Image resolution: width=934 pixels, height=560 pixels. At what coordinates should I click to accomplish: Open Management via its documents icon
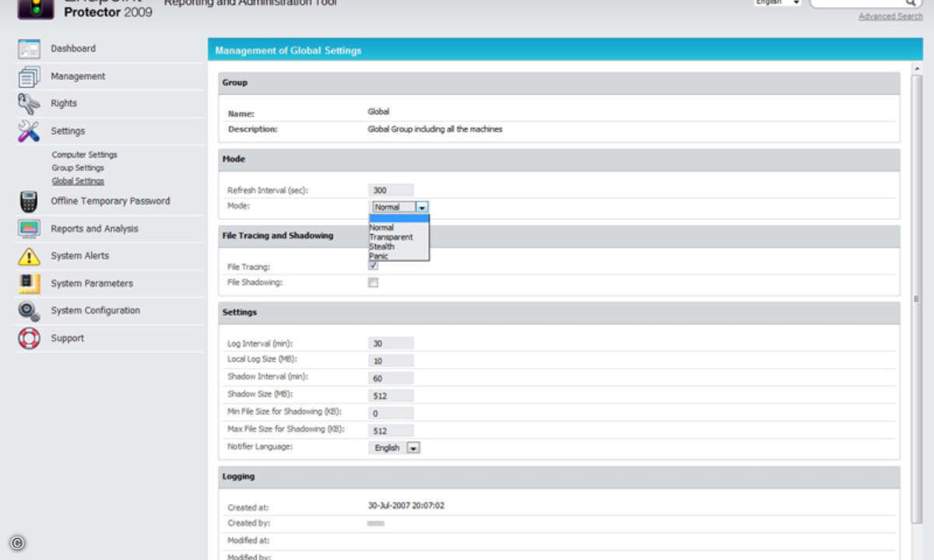(29, 76)
